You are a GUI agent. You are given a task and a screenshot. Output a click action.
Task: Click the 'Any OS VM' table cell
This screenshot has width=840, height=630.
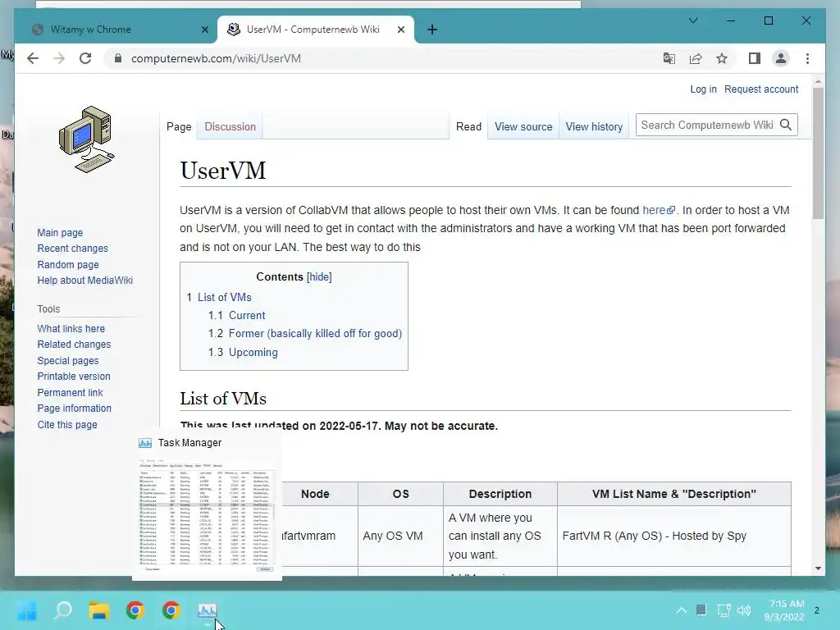(x=400, y=536)
